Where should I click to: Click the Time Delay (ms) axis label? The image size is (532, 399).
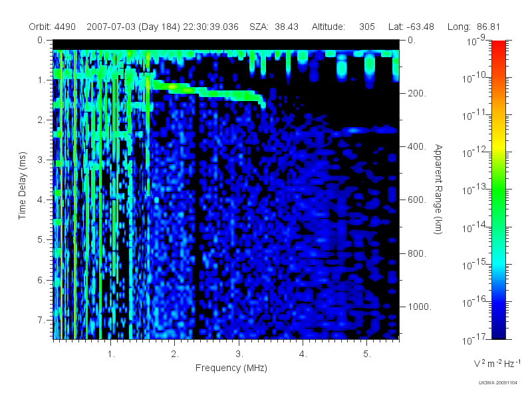22,186
